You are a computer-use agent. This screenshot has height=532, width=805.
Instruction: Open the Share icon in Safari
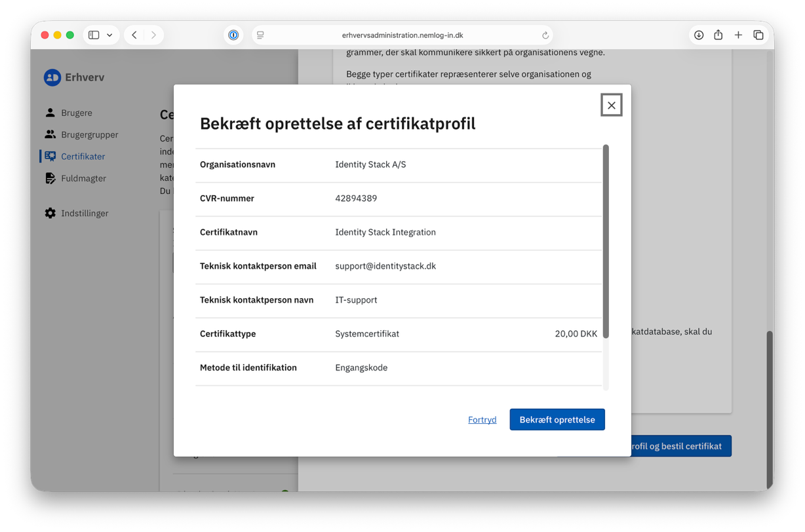point(718,35)
